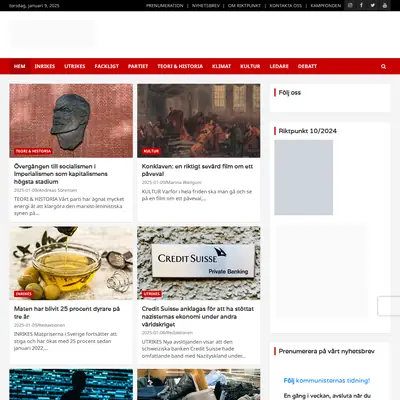
Task: Open the Lenin relief article thumbnail
Action: (71, 121)
